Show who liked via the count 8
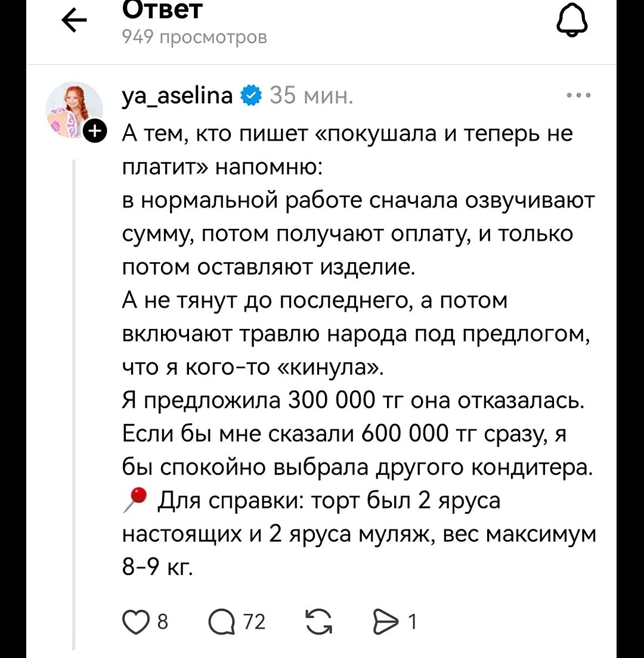 [162, 622]
